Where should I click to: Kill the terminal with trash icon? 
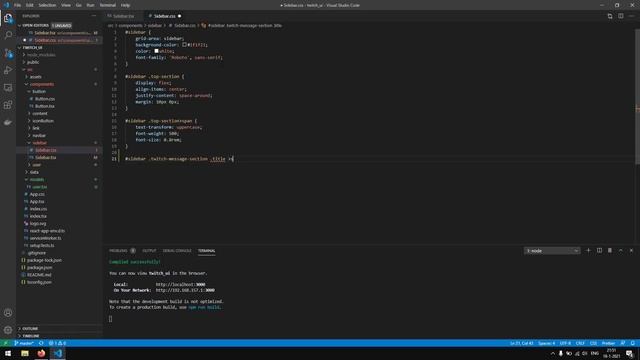[x=610, y=251]
